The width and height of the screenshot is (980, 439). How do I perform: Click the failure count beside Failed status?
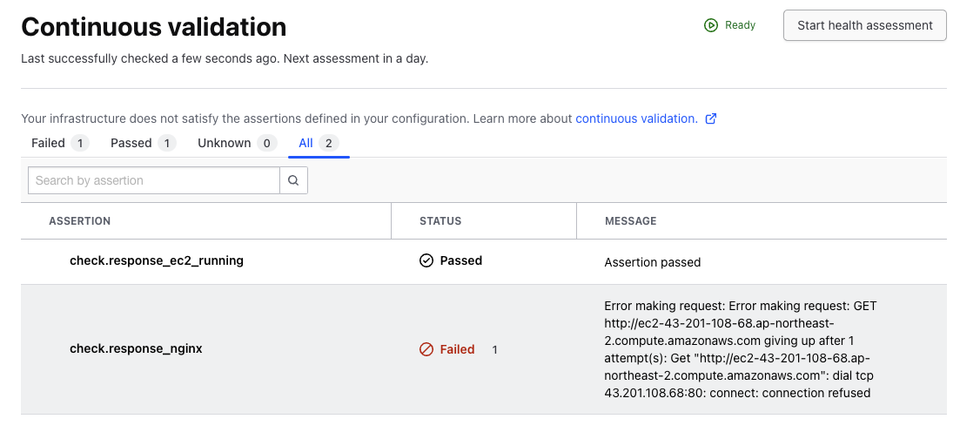pos(495,349)
